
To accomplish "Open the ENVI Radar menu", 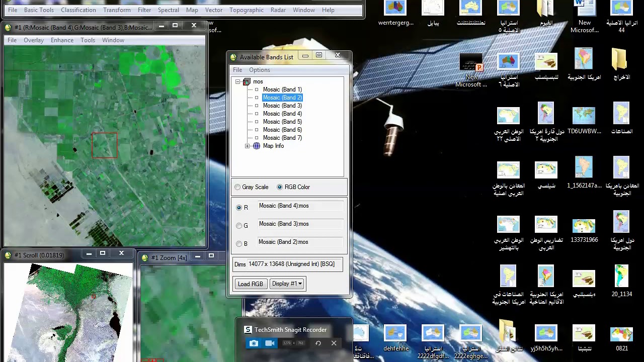I will point(278,10).
